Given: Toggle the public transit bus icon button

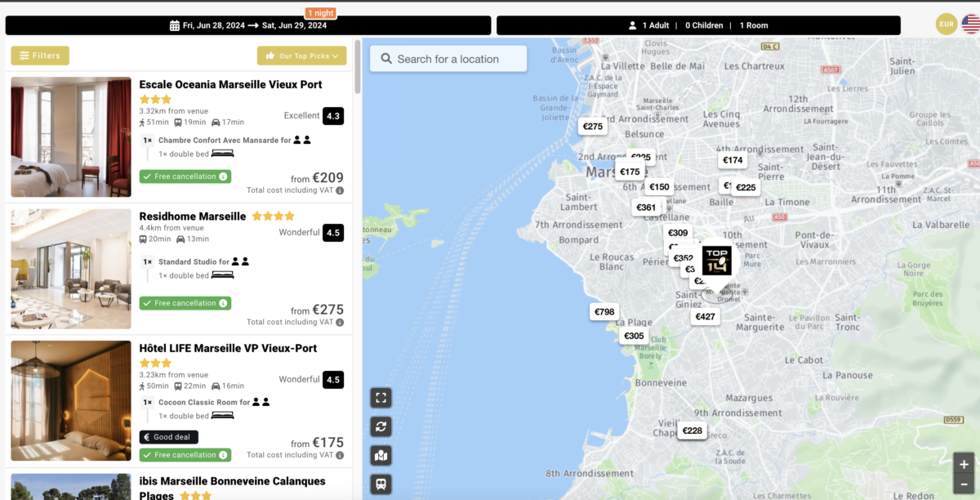Looking at the screenshot, I should tap(381, 484).
